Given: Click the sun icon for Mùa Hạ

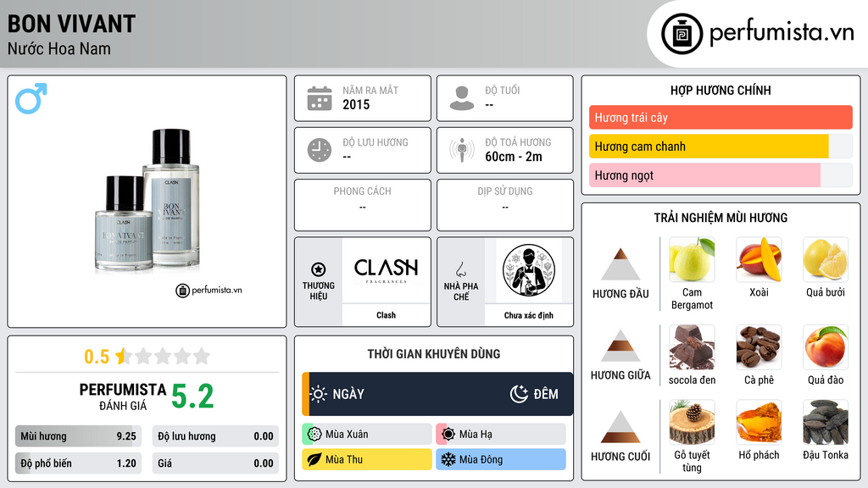Looking at the screenshot, I should (448, 435).
